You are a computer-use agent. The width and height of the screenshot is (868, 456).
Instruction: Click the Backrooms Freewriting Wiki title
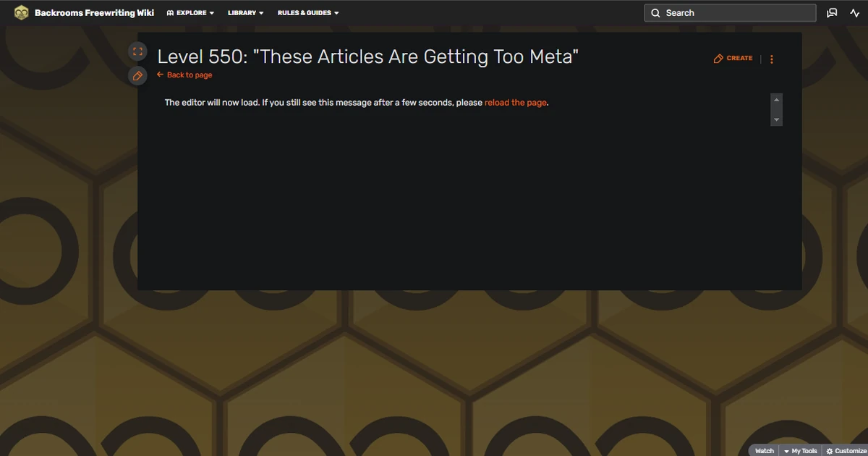pos(95,12)
